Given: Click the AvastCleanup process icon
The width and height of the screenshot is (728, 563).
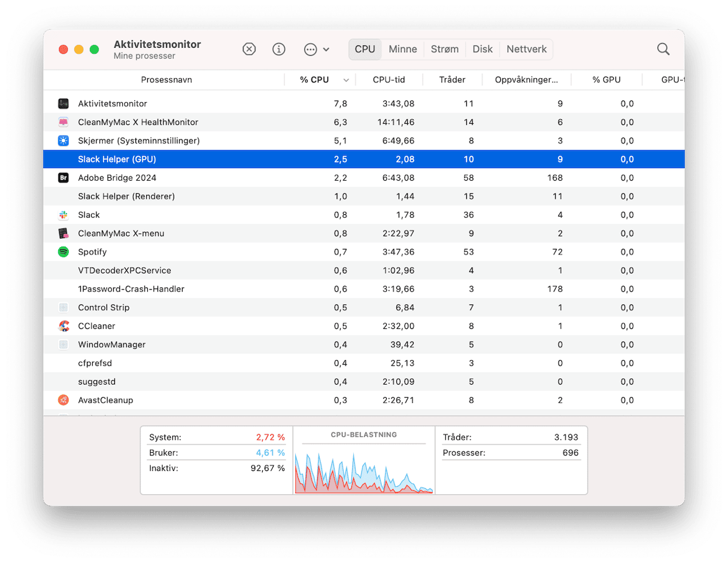Looking at the screenshot, I should [x=63, y=400].
